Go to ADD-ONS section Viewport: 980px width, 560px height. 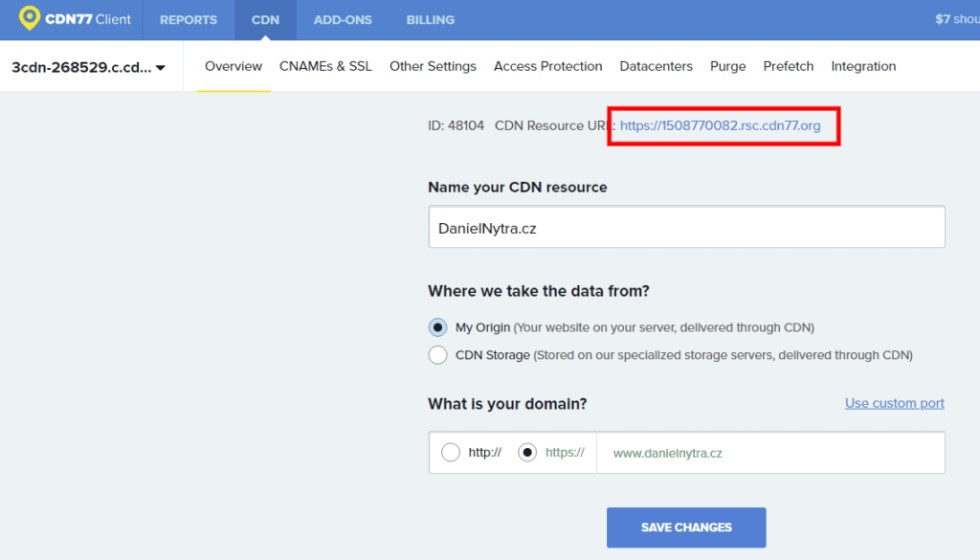click(x=343, y=20)
